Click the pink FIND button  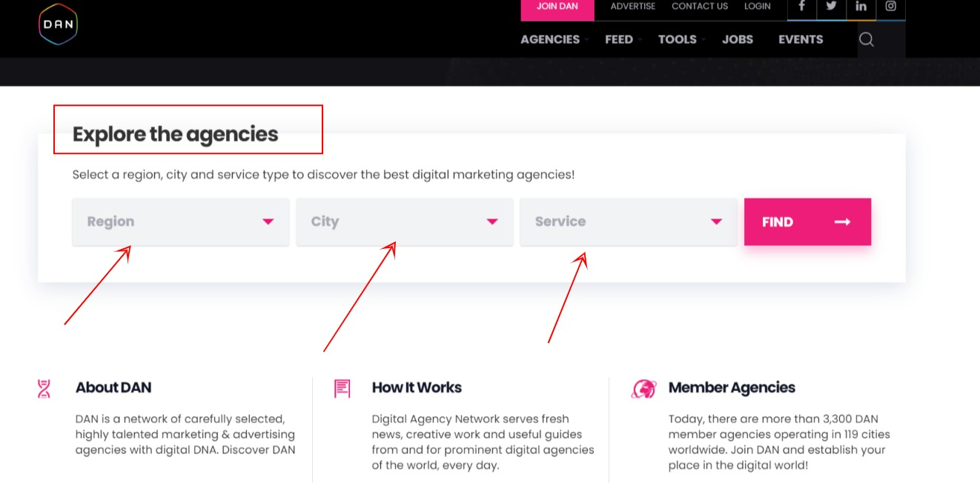pos(807,221)
